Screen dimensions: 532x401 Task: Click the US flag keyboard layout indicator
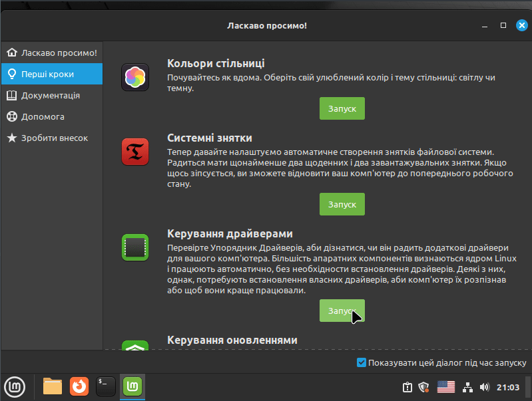point(446,387)
